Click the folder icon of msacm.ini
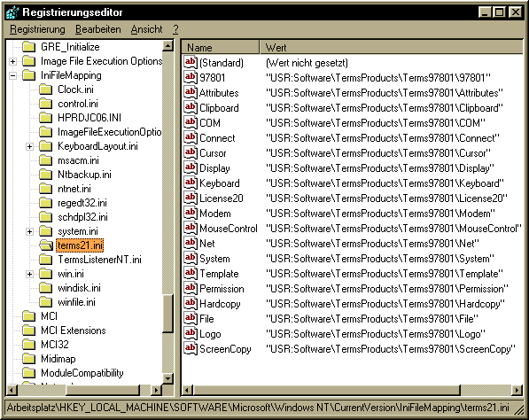529x420 pixels. tap(45, 160)
